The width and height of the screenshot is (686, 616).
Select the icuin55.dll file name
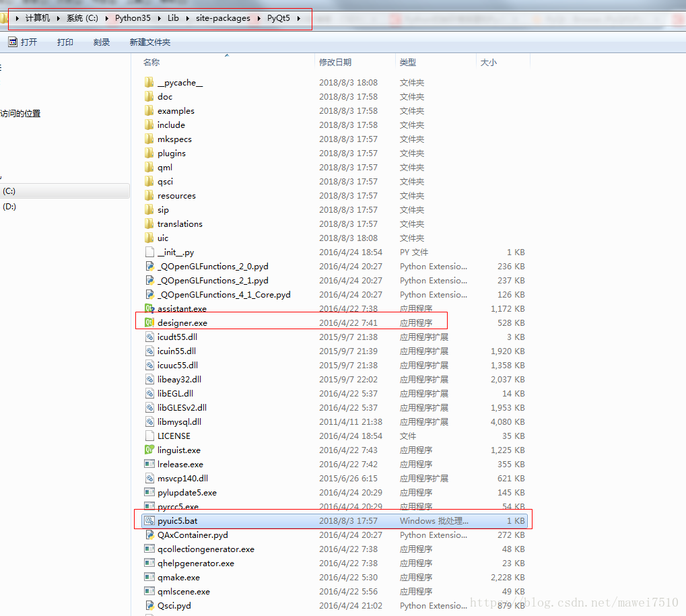[x=177, y=351]
